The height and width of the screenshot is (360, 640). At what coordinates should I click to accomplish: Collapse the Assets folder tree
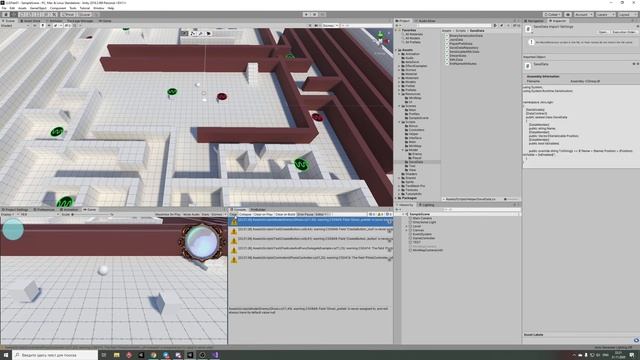(x=397, y=50)
